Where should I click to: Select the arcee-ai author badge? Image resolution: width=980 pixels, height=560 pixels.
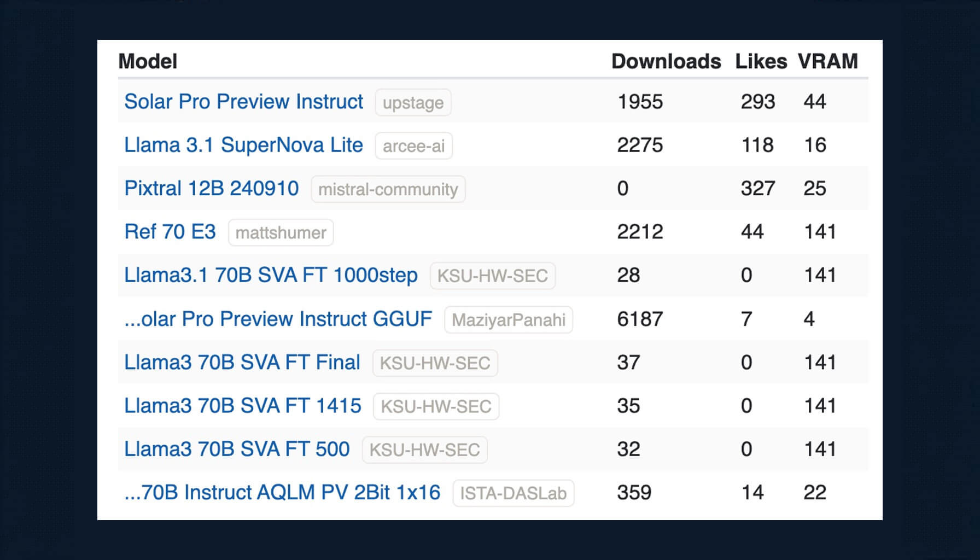click(x=413, y=146)
